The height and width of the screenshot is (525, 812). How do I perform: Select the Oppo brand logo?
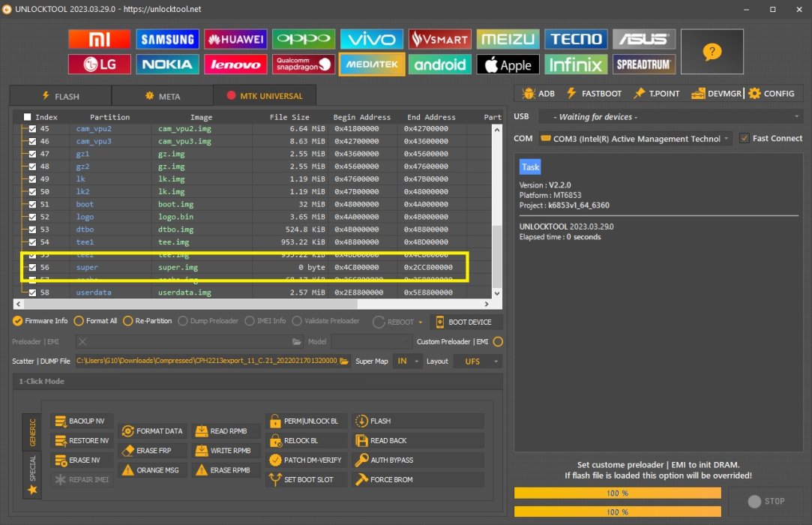(x=304, y=39)
